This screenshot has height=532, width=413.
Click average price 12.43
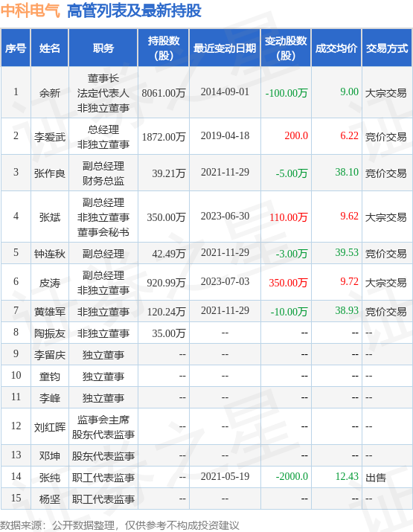[347, 476]
